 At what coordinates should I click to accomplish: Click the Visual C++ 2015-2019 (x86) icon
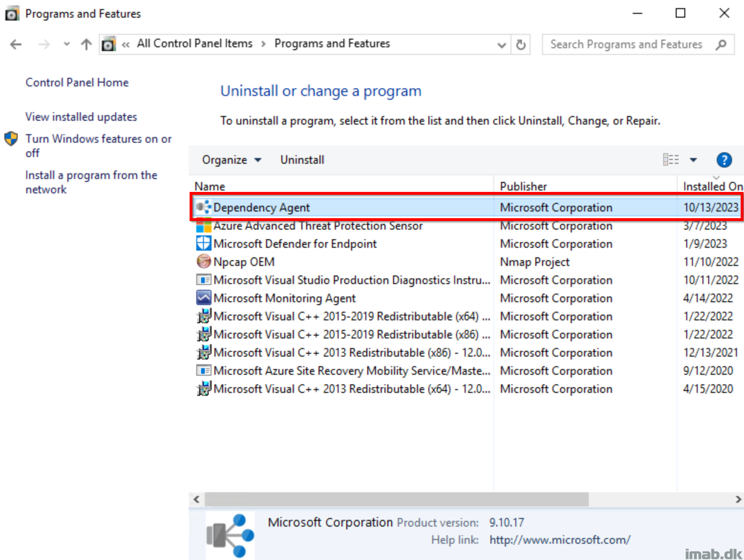click(204, 334)
